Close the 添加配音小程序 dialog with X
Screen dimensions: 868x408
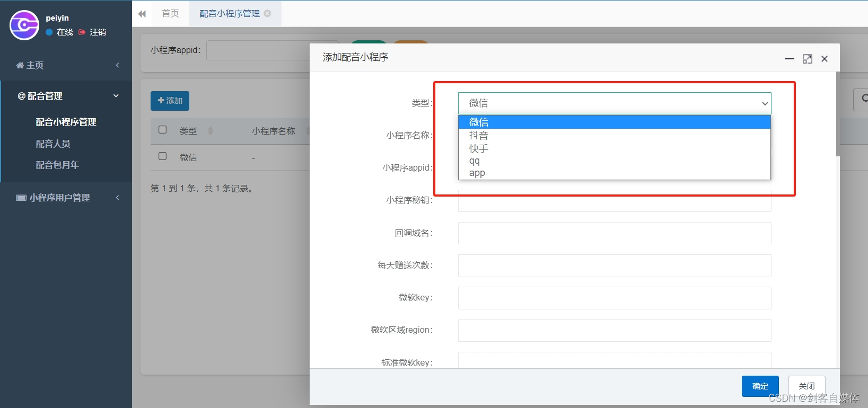click(x=825, y=59)
